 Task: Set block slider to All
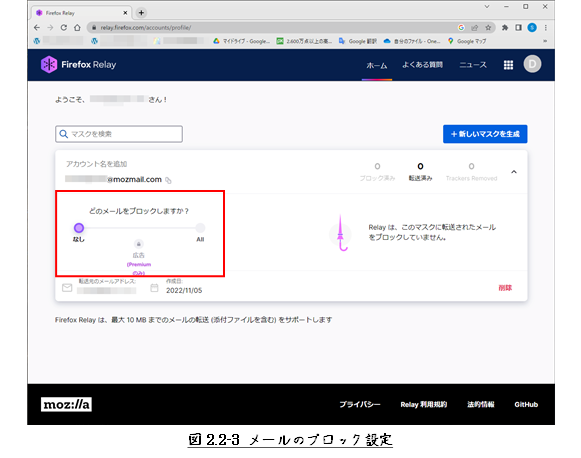[200, 228]
